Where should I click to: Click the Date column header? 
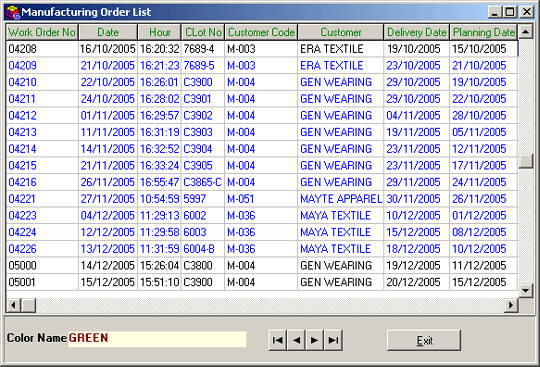[108, 32]
